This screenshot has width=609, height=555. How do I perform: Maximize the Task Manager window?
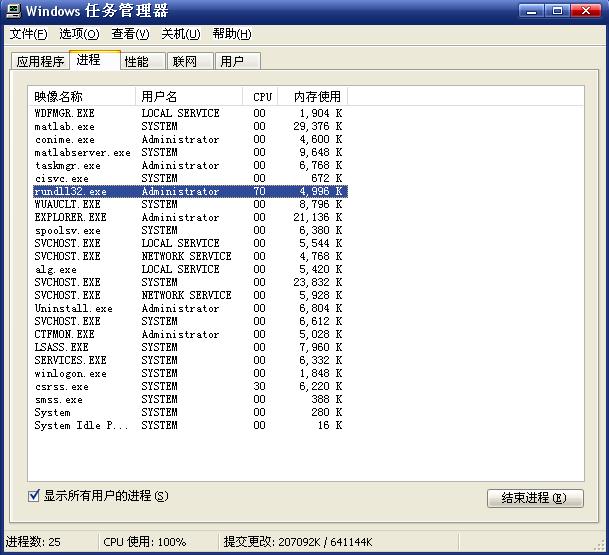coord(557,10)
